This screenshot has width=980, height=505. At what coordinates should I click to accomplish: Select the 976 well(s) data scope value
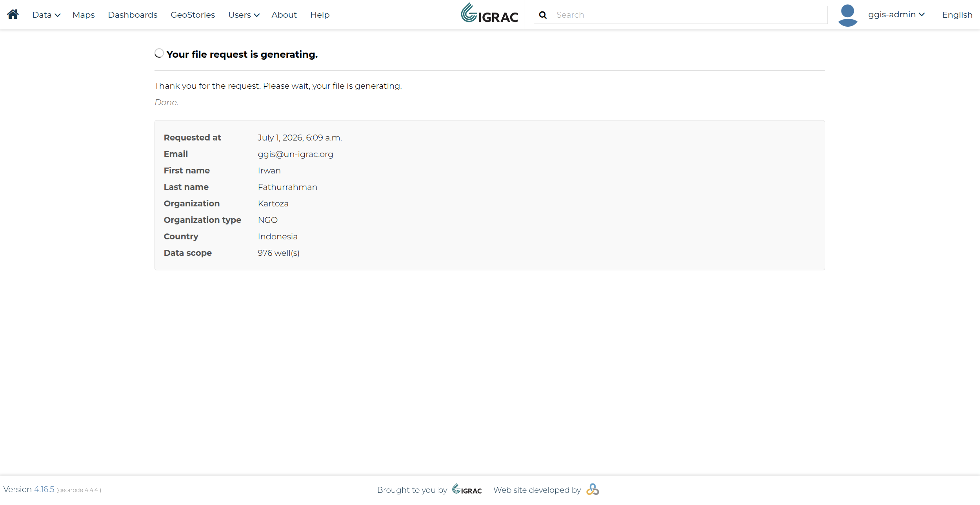click(x=278, y=253)
